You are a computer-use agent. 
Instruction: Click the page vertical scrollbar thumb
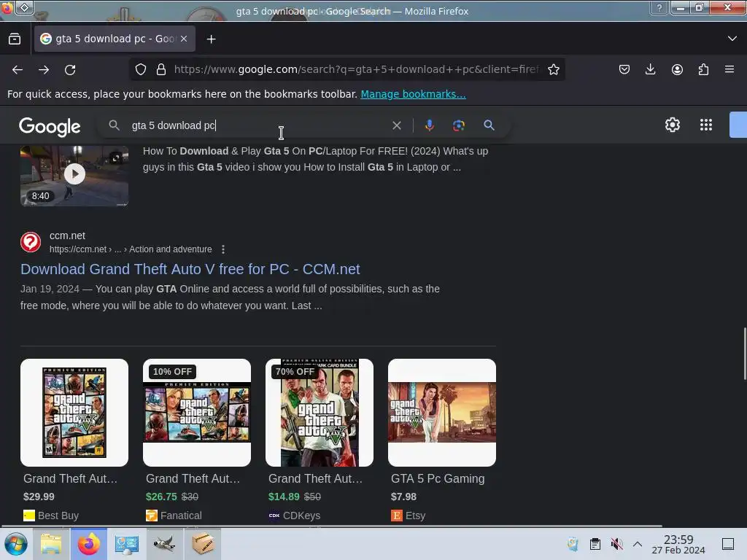[744, 354]
